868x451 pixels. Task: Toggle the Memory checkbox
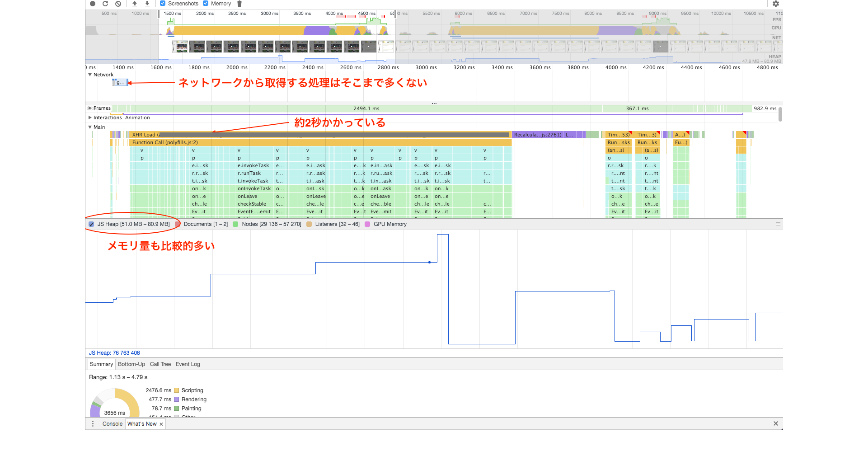(206, 4)
